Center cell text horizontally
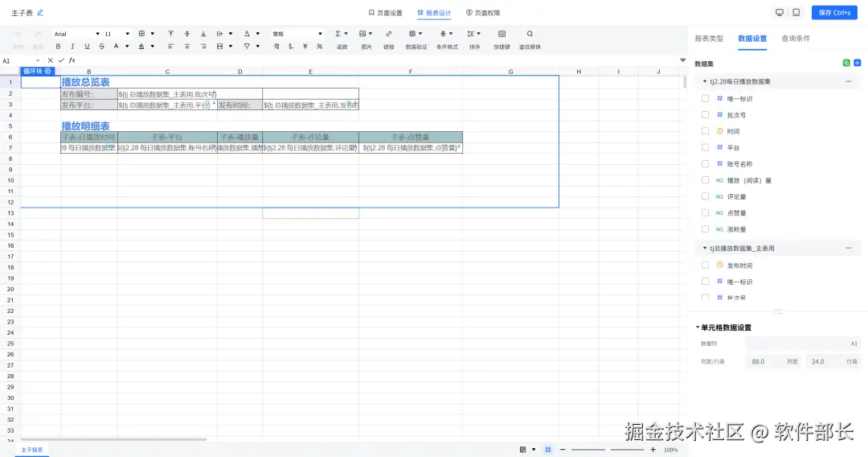The width and height of the screenshot is (868, 457). tap(187, 47)
